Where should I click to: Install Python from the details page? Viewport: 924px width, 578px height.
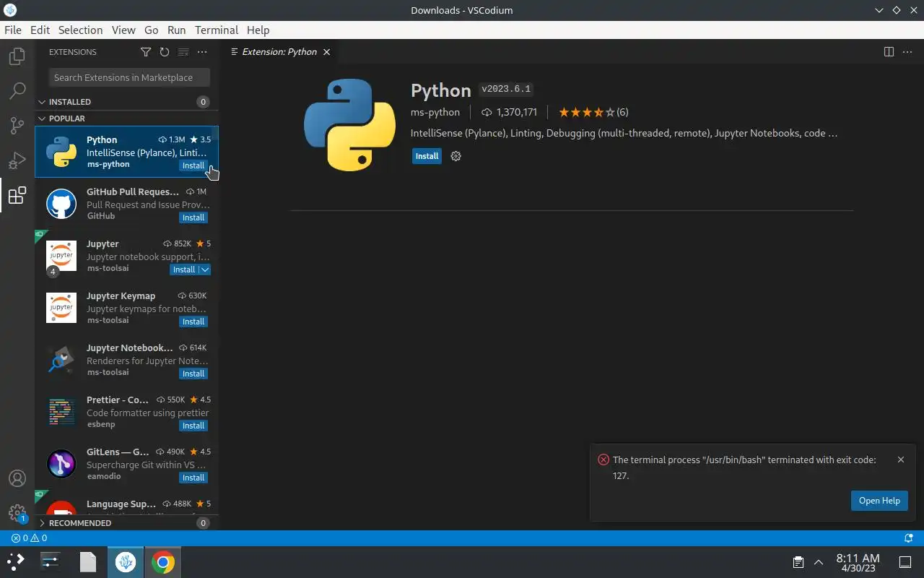[427, 156]
